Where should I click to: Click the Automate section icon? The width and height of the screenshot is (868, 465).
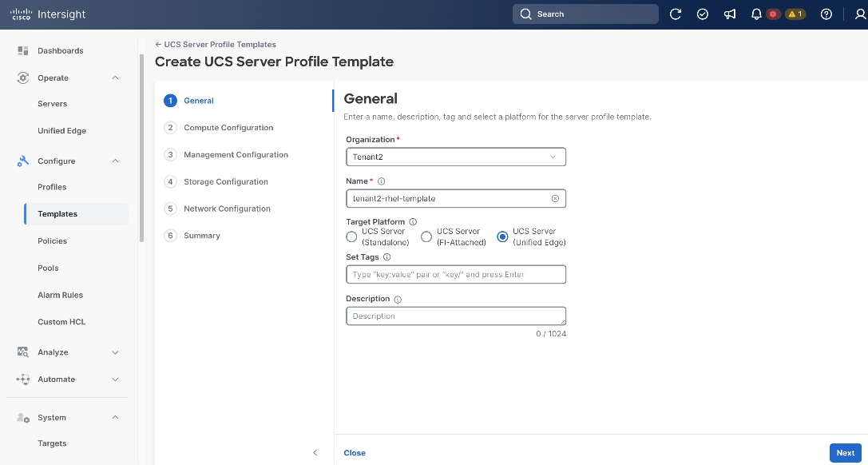click(22, 380)
